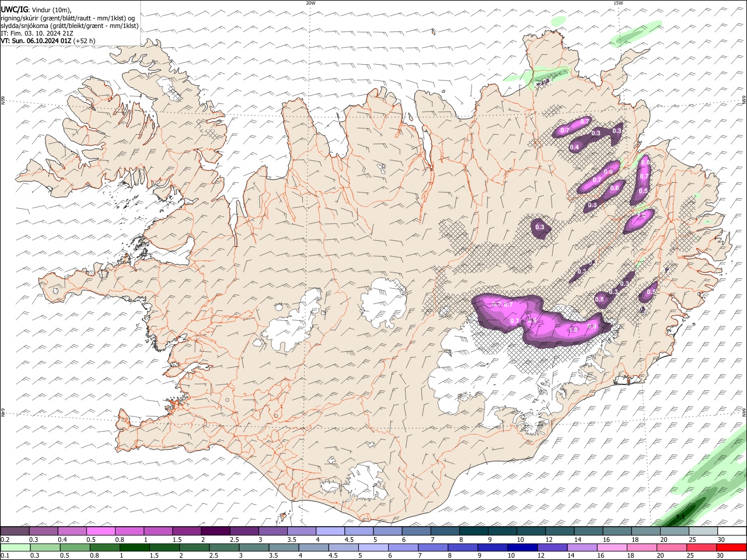Image resolution: width=747 pixels, height=560 pixels.
Task: Select the 'rigning/skúrir (grænt/blátt/rautt - mm/1klst) og' line
Action: (68, 17)
